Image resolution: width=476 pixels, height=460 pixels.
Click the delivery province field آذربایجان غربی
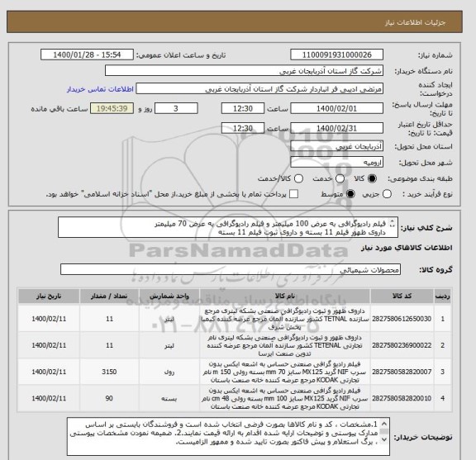click(336, 146)
